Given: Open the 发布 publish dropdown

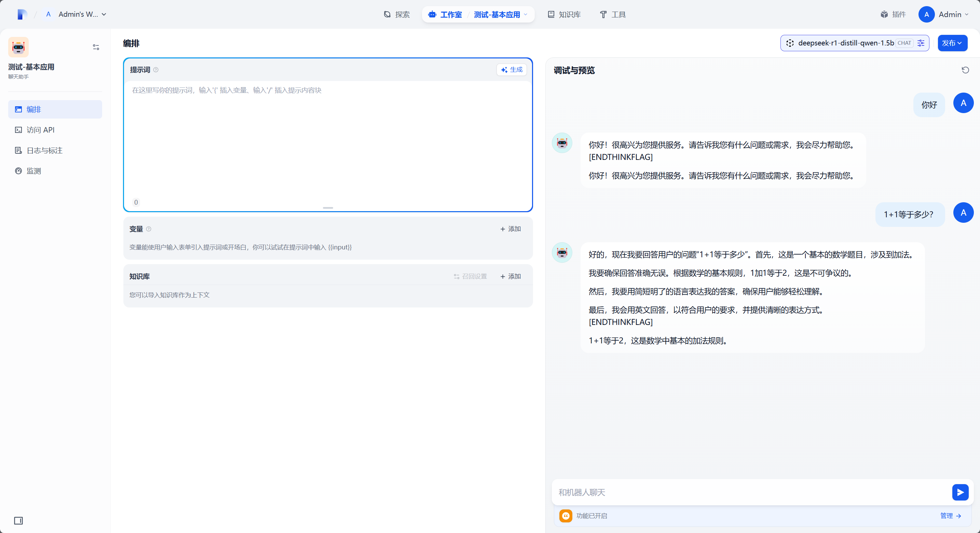Looking at the screenshot, I should 952,43.
